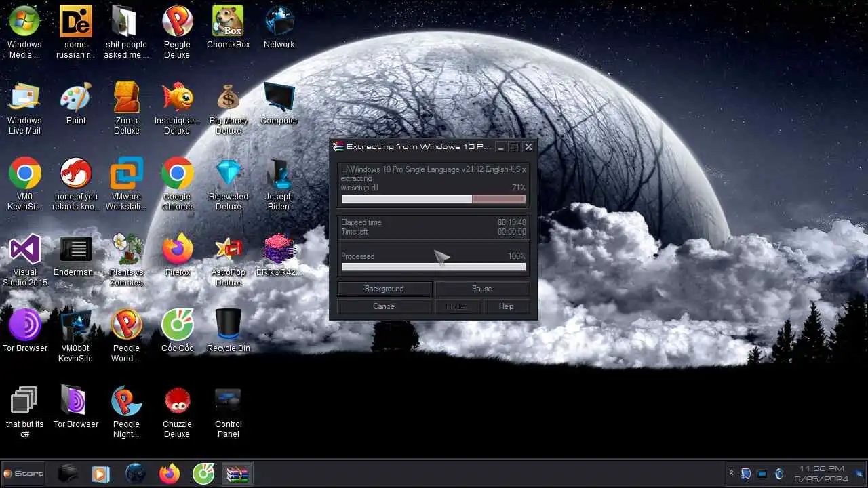The height and width of the screenshot is (488, 868).
Task: Open Firefox shortcut on the desktop
Action: coord(177,255)
